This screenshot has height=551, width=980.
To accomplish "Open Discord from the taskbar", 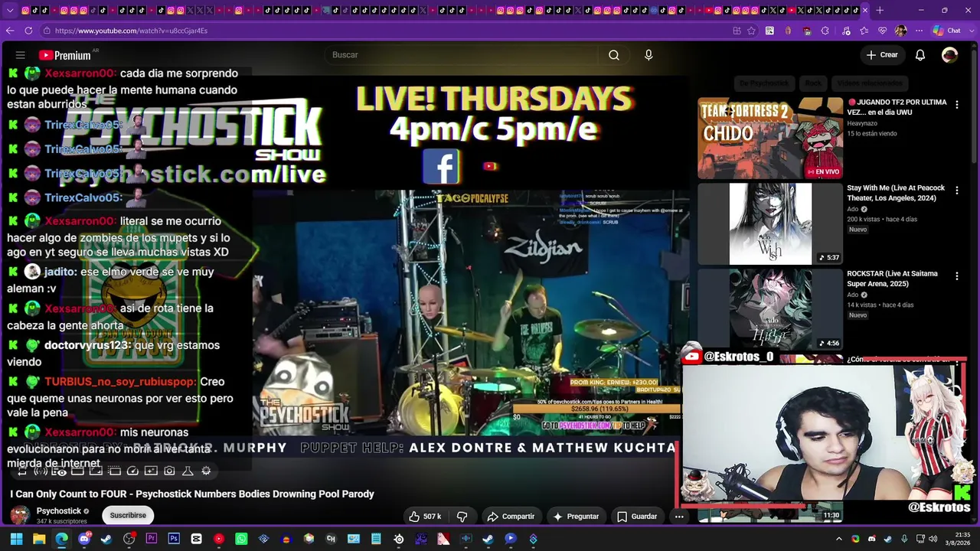I will tap(84, 539).
